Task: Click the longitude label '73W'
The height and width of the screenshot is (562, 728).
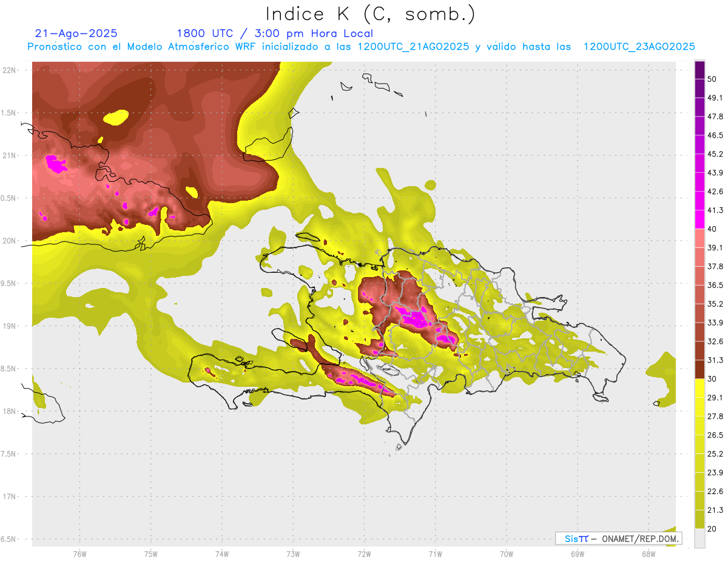Action: (293, 554)
